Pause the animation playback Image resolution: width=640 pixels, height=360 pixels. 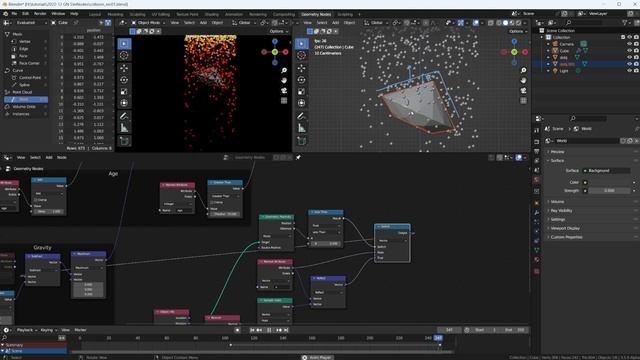(x=269, y=330)
